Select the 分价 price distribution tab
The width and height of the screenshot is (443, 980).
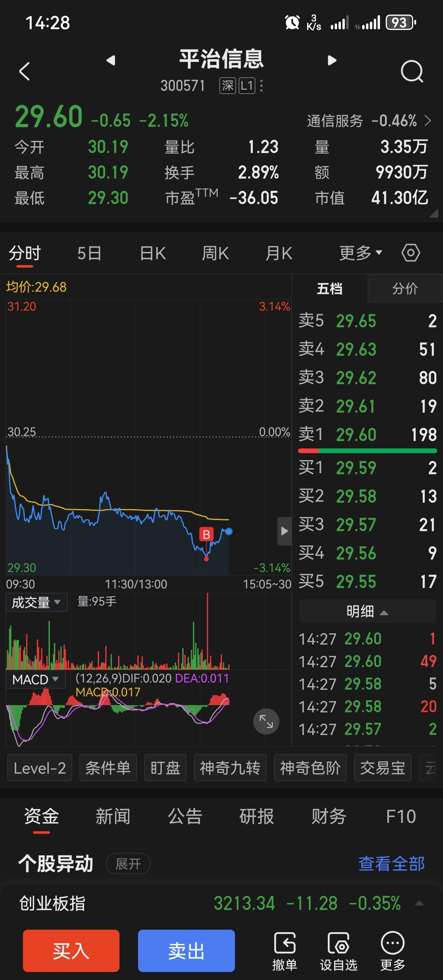tap(405, 288)
